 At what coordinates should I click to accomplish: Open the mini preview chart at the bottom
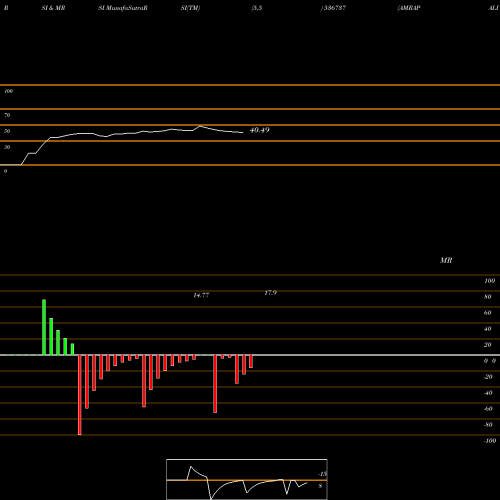[247, 479]
